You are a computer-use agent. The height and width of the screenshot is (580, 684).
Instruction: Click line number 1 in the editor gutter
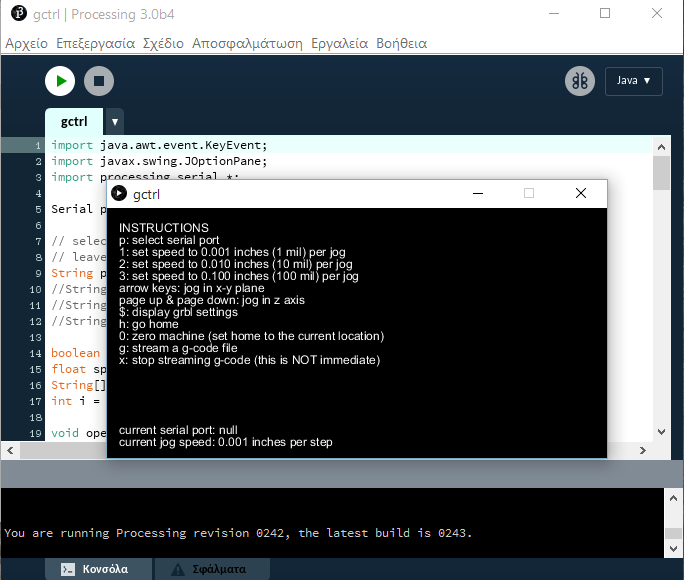pyautogui.click(x=38, y=146)
